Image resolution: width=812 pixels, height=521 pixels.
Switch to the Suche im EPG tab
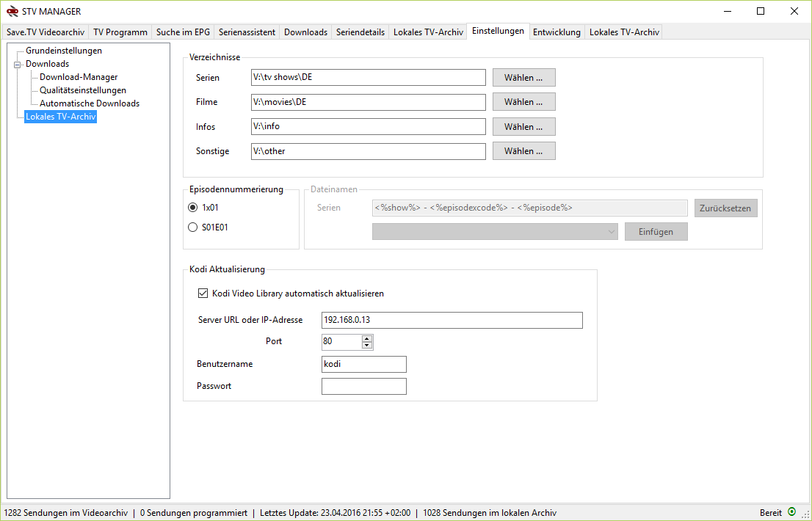[182, 32]
